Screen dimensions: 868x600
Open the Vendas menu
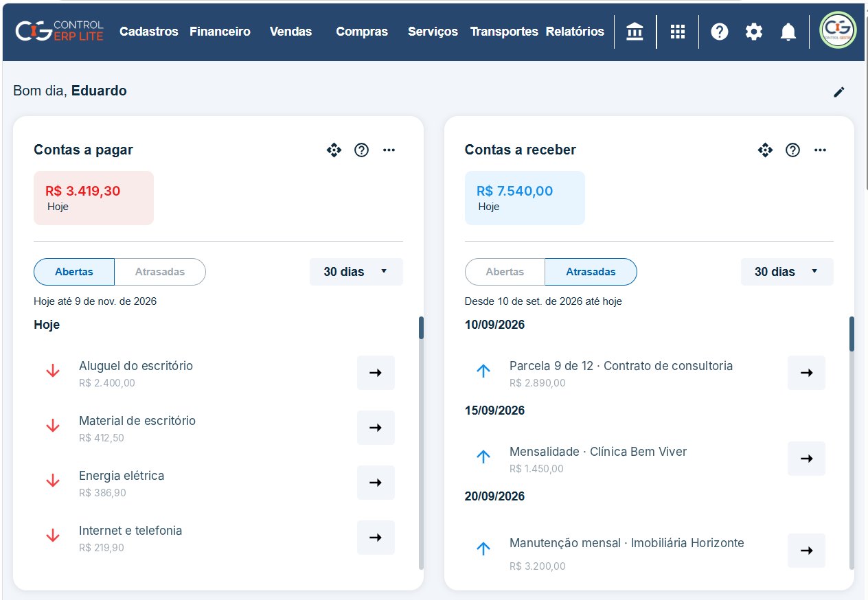290,32
